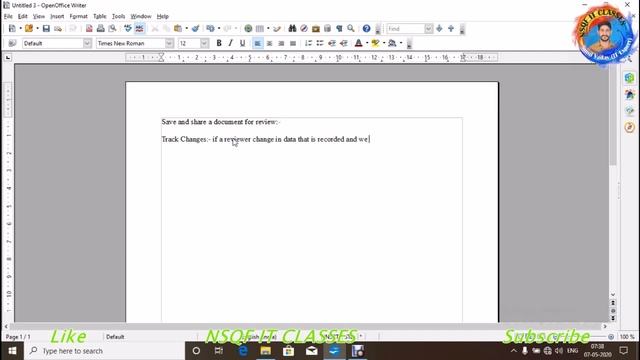Find Next arrow in Find toolbar
The height and width of the screenshot is (360, 640).
click(x=439, y=29)
